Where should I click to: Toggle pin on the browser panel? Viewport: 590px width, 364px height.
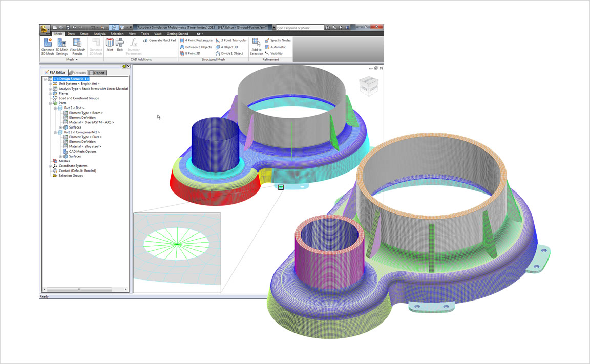pos(124,66)
